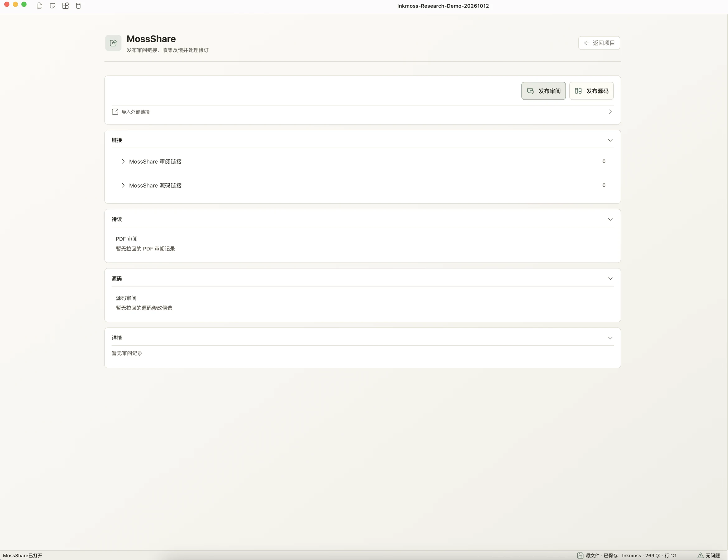The height and width of the screenshot is (560, 728).
Task: Open the sticky note icon in title bar
Action: [52, 6]
